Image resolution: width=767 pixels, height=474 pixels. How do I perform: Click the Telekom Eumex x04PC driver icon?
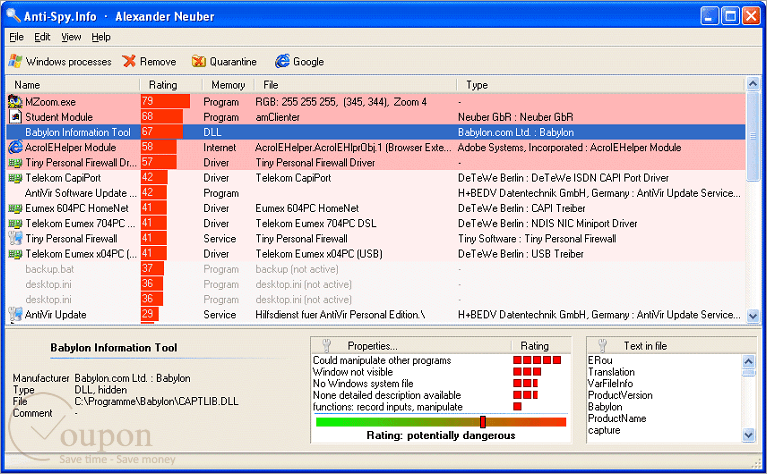coord(15,254)
